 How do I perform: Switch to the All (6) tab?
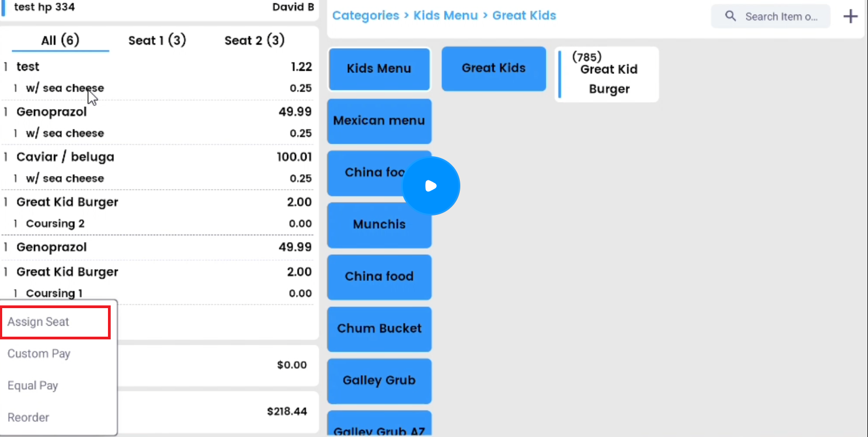click(60, 40)
